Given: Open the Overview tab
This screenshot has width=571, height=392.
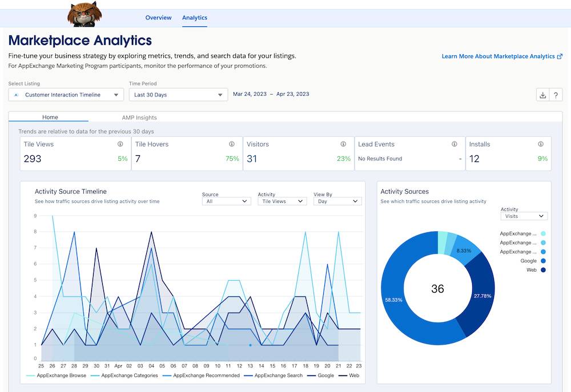Looking at the screenshot, I should 158,18.
